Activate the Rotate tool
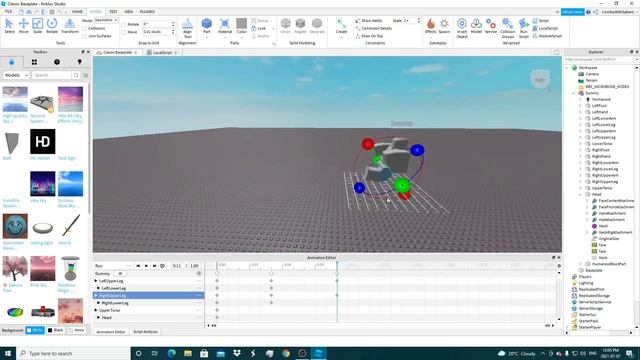 (52, 26)
